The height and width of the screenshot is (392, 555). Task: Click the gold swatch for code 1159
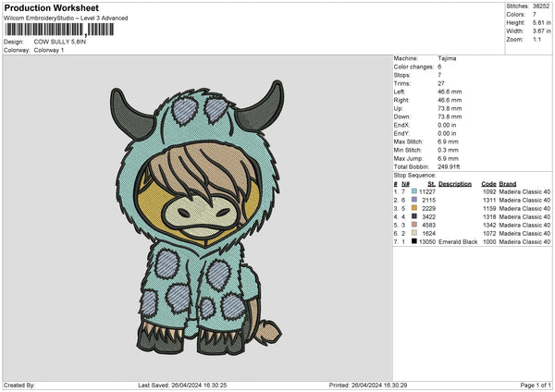pos(414,208)
